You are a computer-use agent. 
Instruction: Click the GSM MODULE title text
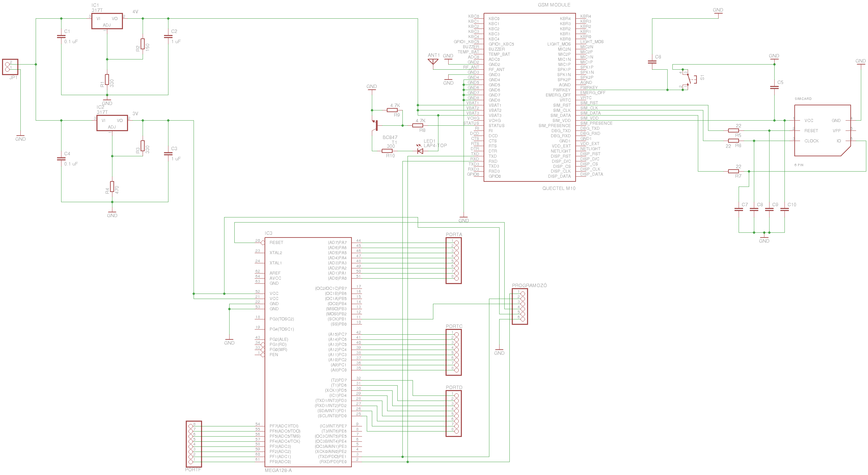point(554,5)
